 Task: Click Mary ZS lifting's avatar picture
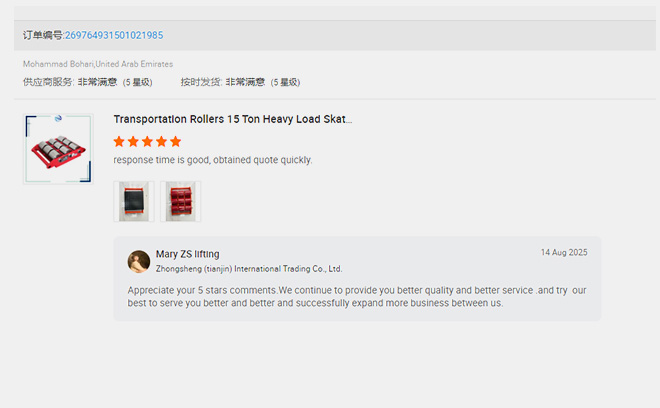point(139,261)
